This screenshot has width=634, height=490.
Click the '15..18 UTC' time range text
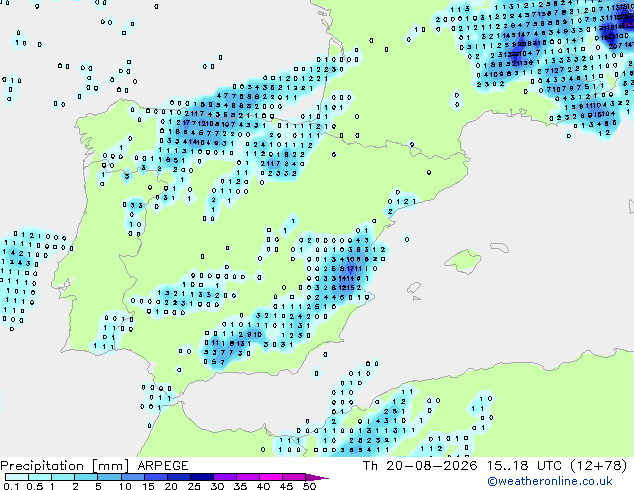[x=524, y=466]
